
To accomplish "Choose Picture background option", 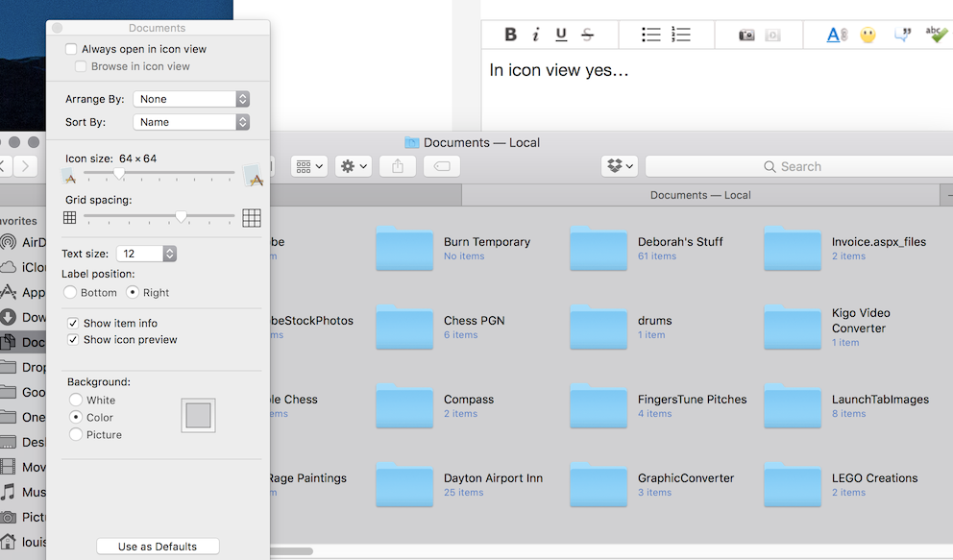I will coord(75,434).
